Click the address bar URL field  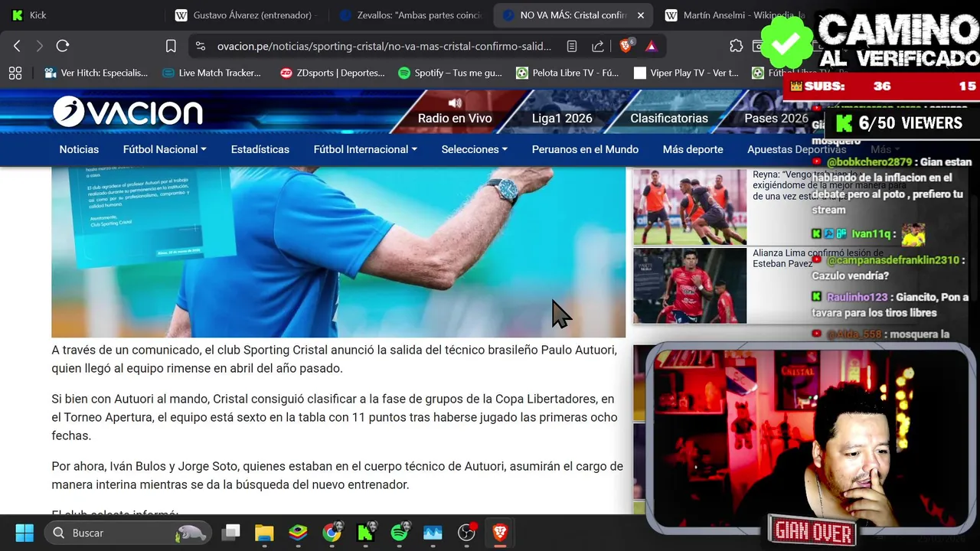tap(384, 46)
